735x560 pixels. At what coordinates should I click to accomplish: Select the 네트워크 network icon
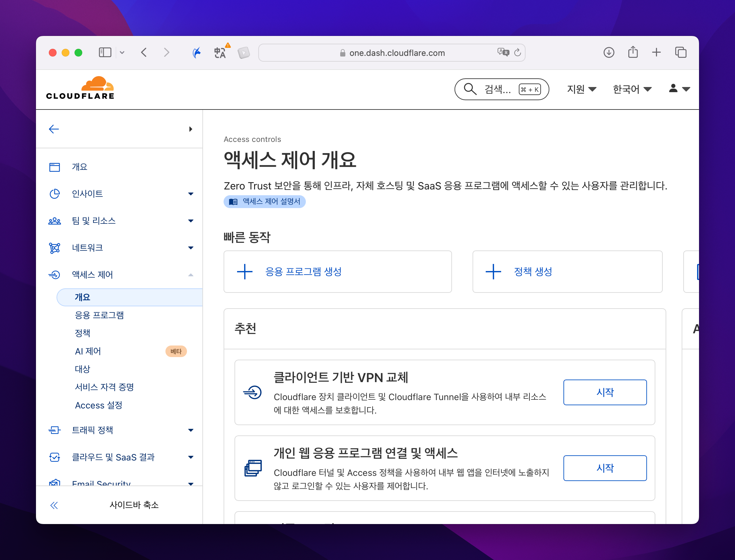54,248
